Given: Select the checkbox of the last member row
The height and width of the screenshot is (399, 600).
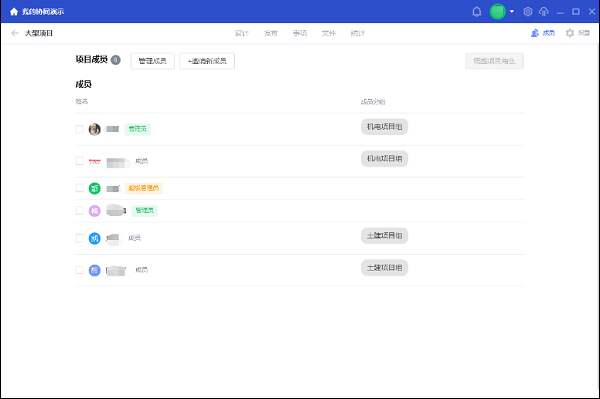Looking at the screenshot, I should (x=80, y=270).
